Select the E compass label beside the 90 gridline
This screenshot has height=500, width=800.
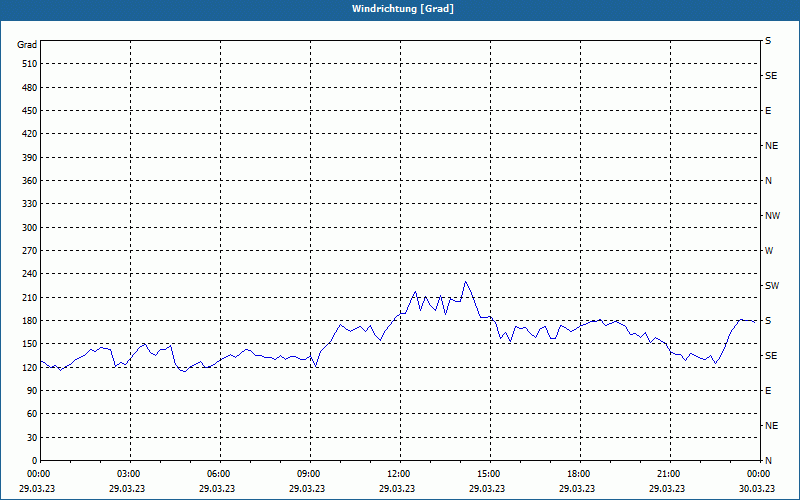(768, 390)
